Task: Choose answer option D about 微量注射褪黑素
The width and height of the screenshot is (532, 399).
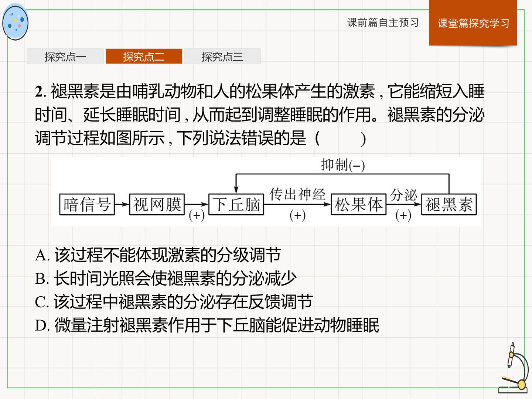Action: pyautogui.click(x=207, y=325)
